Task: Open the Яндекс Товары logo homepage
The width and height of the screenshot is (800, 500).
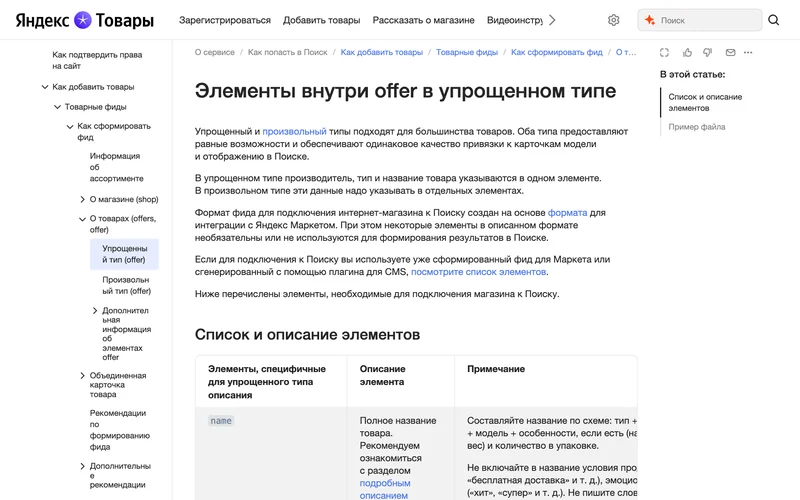Action: click(x=85, y=20)
